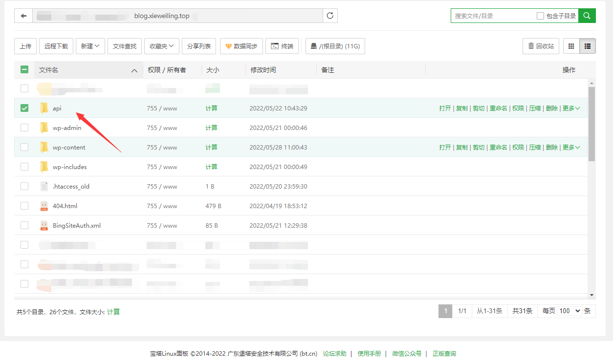Open the wp-admin folder icon
Screen dimensions: 613x364
coord(44,128)
